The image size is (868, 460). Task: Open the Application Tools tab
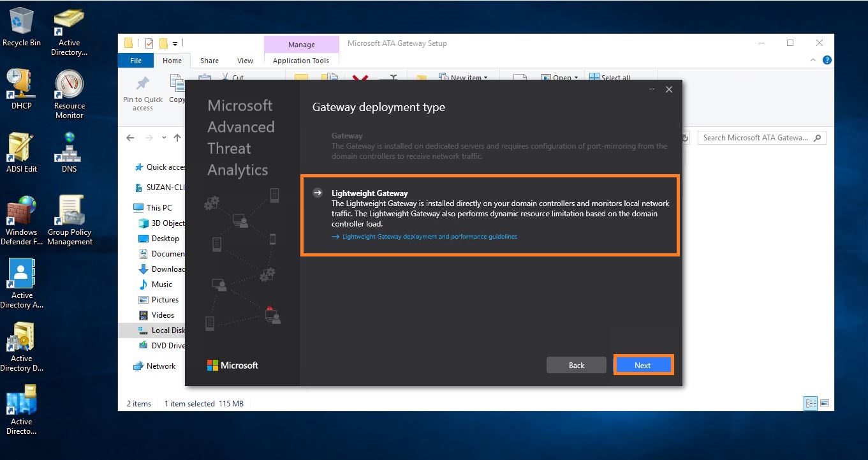point(301,61)
